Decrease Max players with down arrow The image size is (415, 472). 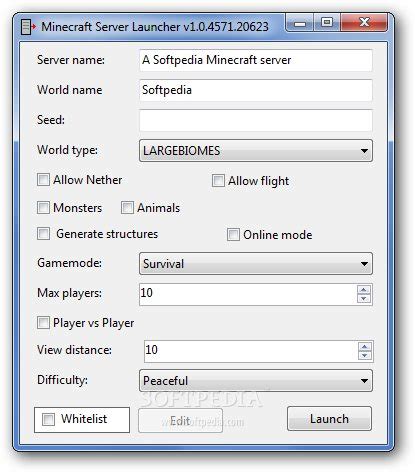364,298
